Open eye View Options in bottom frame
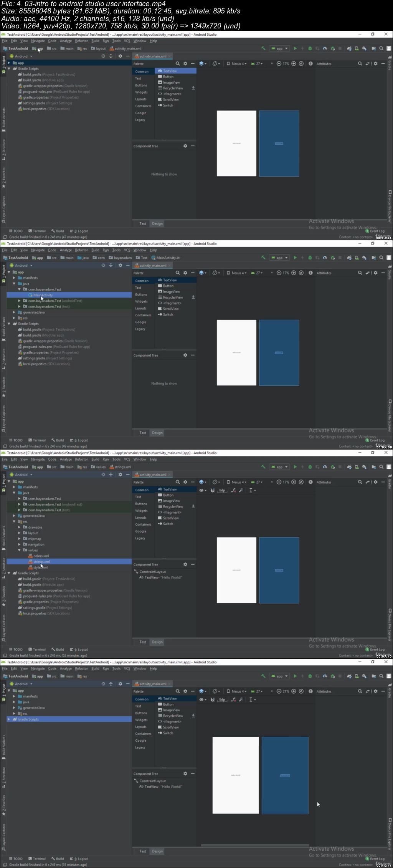393x868 pixels. pyautogui.click(x=202, y=699)
